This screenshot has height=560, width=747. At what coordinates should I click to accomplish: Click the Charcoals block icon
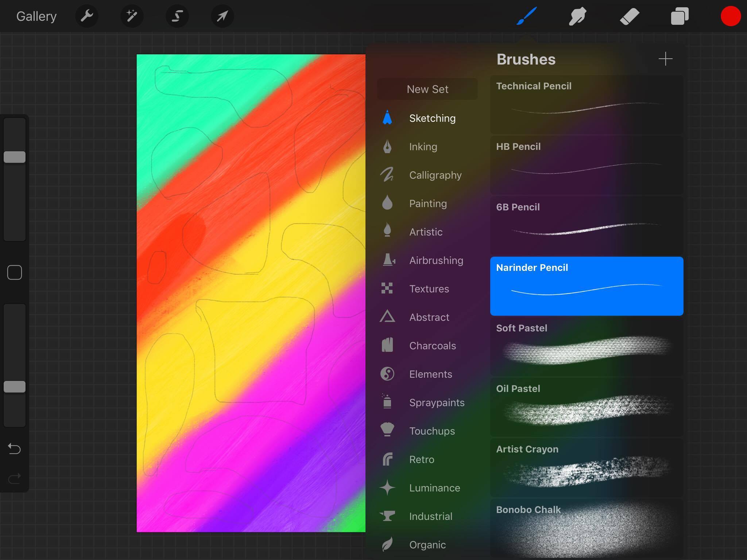387,345
